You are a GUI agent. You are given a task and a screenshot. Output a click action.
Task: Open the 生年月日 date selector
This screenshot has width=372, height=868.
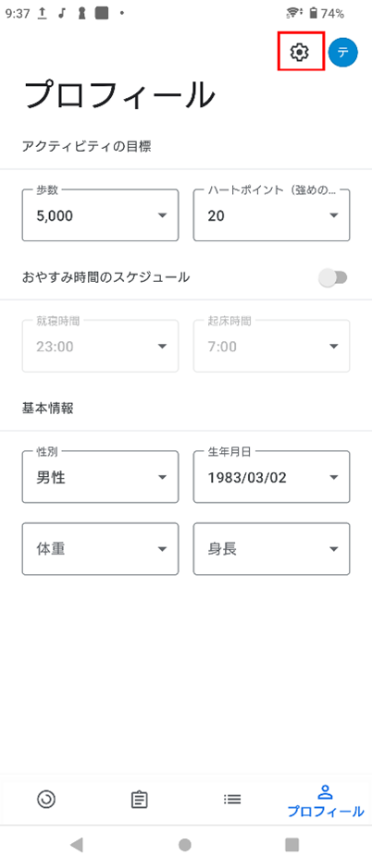(x=272, y=477)
